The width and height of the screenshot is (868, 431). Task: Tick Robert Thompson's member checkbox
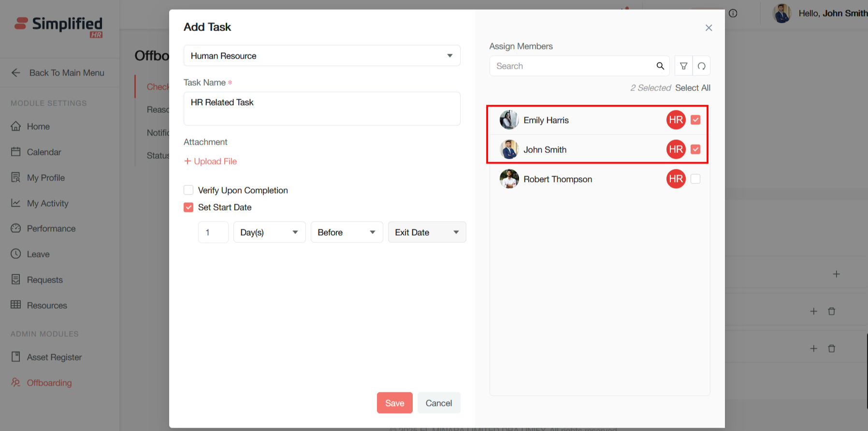(695, 179)
